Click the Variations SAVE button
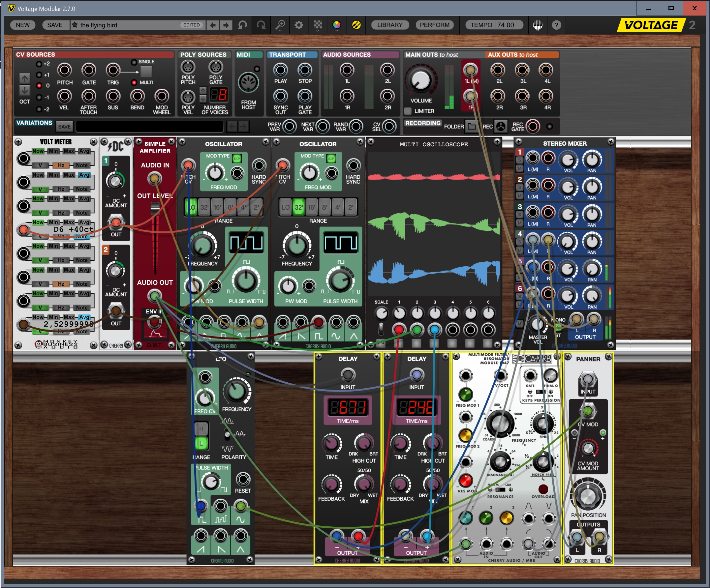The image size is (710, 588). (x=64, y=127)
